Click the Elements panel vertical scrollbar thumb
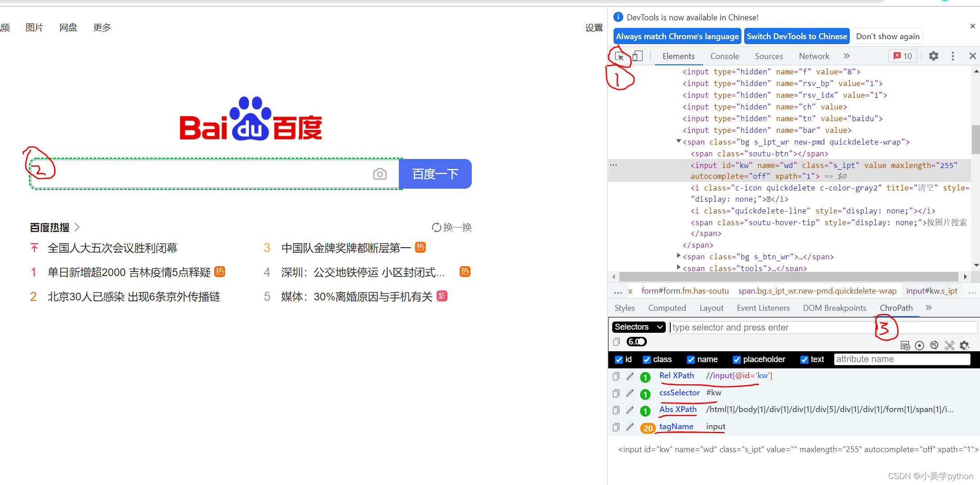Viewport: 980px width, 485px height. pyautogui.click(x=975, y=139)
